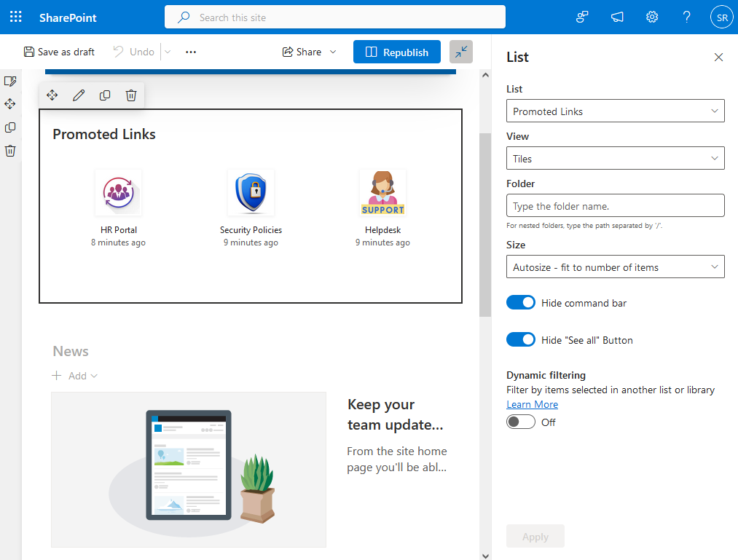Click the move section icon in the left rail
Screen dimensions: 738x560
10,104
